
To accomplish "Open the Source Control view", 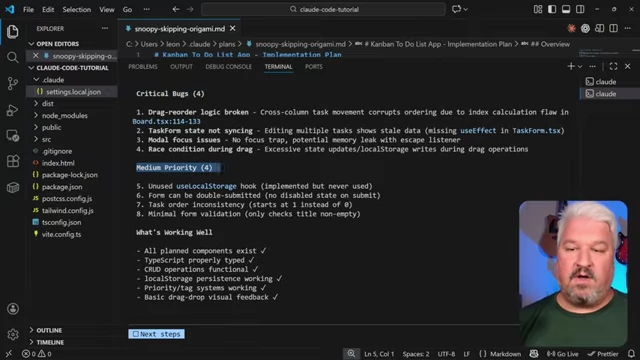I will tap(12, 84).
